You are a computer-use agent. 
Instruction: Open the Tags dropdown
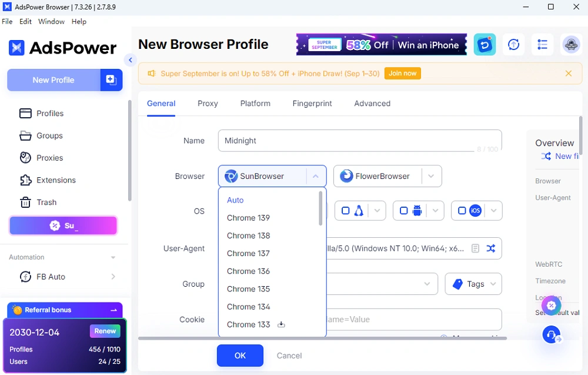pyautogui.click(x=473, y=284)
